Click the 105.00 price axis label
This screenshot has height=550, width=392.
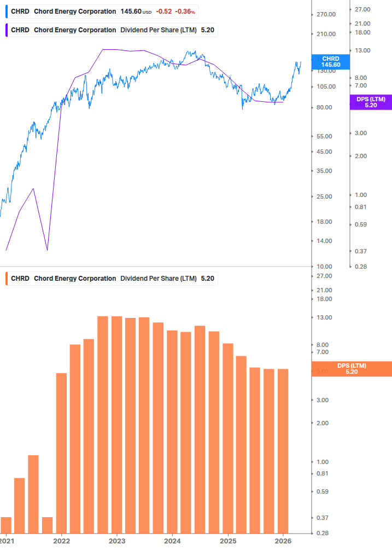(326, 86)
